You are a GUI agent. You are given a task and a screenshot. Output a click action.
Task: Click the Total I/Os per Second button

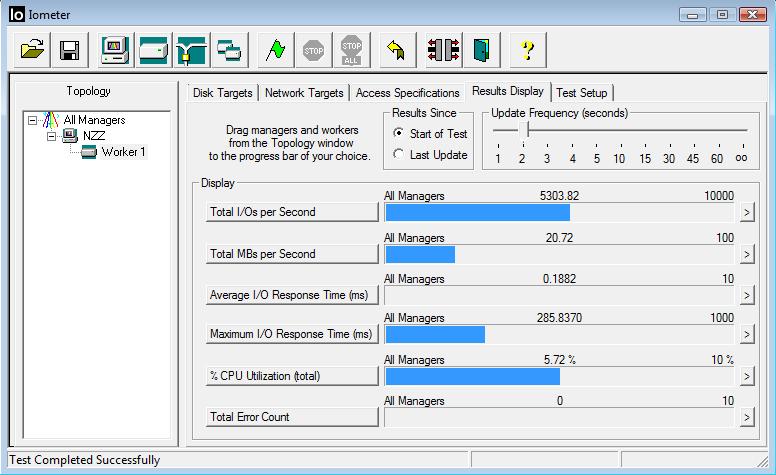coord(292,212)
